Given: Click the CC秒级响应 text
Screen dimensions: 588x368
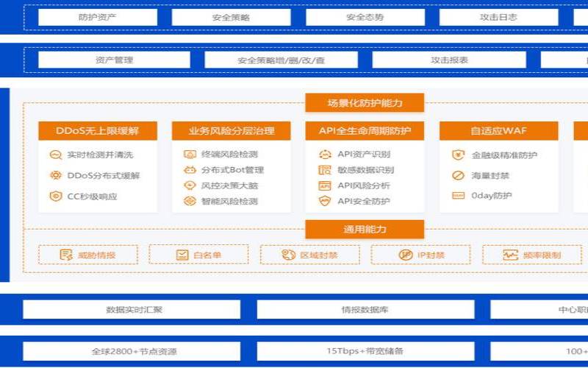Looking at the screenshot, I should coord(93,197).
